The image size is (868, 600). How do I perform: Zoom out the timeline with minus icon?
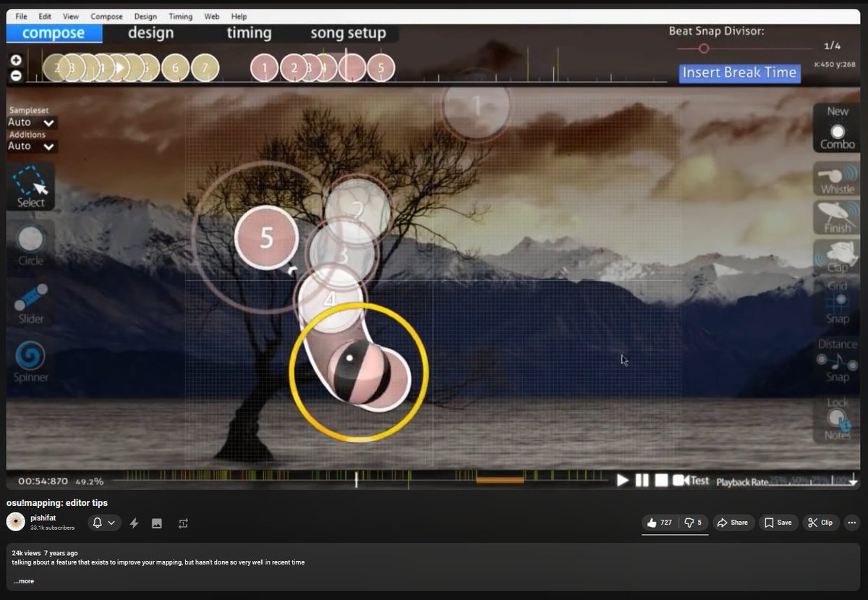click(x=16, y=75)
